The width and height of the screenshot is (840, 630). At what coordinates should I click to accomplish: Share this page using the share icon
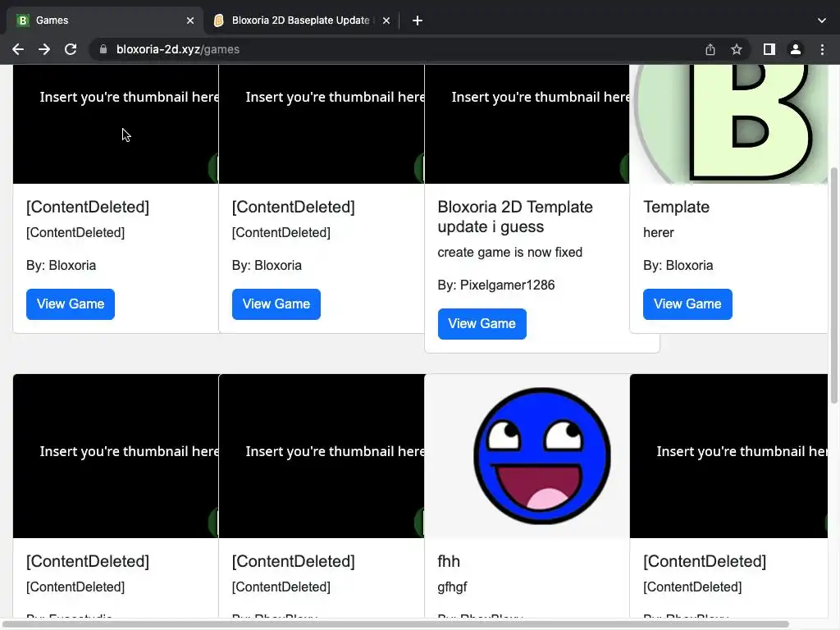click(710, 49)
